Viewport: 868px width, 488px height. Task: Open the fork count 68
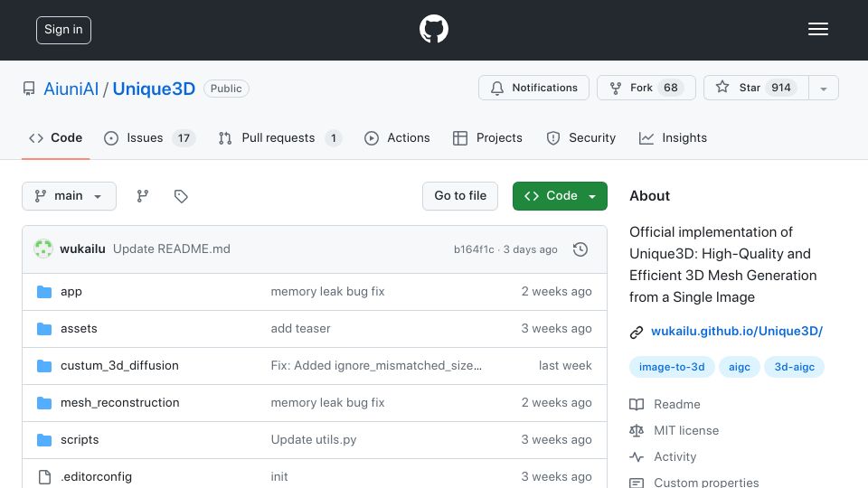pos(670,88)
